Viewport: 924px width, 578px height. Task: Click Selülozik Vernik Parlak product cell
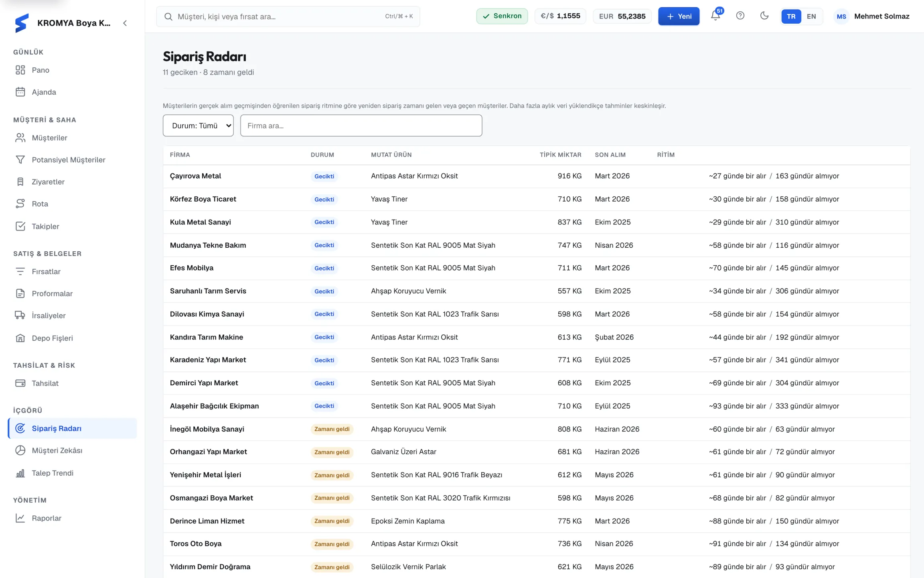tap(408, 567)
